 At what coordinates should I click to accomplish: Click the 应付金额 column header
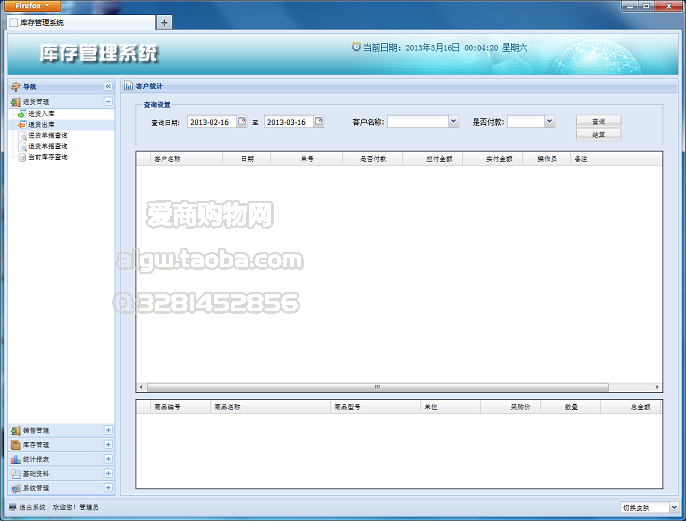(x=433, y=159)
